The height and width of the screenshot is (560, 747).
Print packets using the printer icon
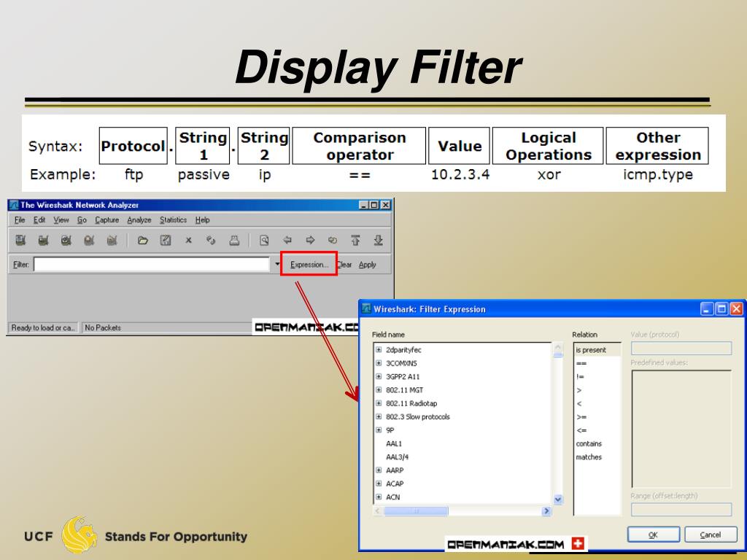pos(234,241)
